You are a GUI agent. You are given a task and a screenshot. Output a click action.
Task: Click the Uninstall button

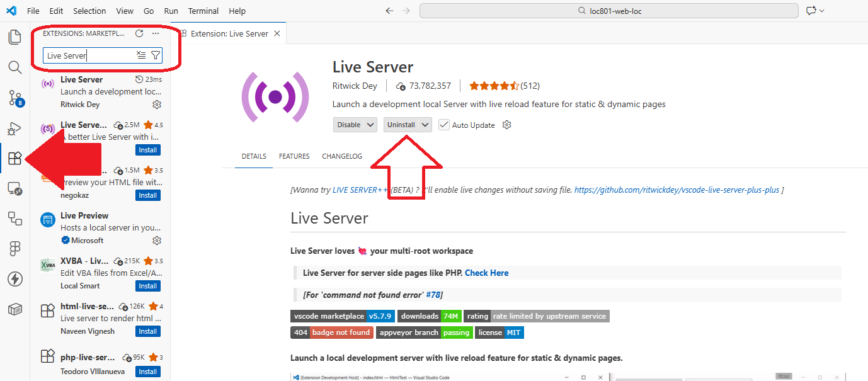point(401,125)
